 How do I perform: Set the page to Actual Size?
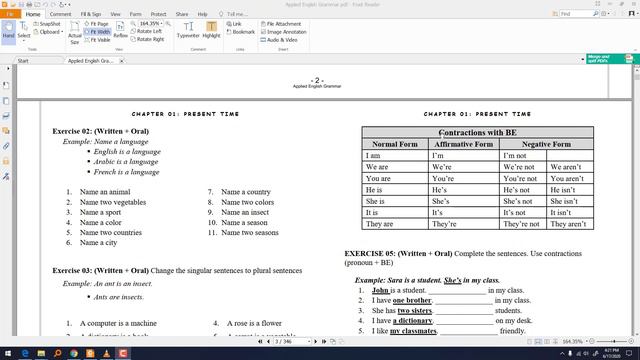pyautogui.click(x=75, y=33)
